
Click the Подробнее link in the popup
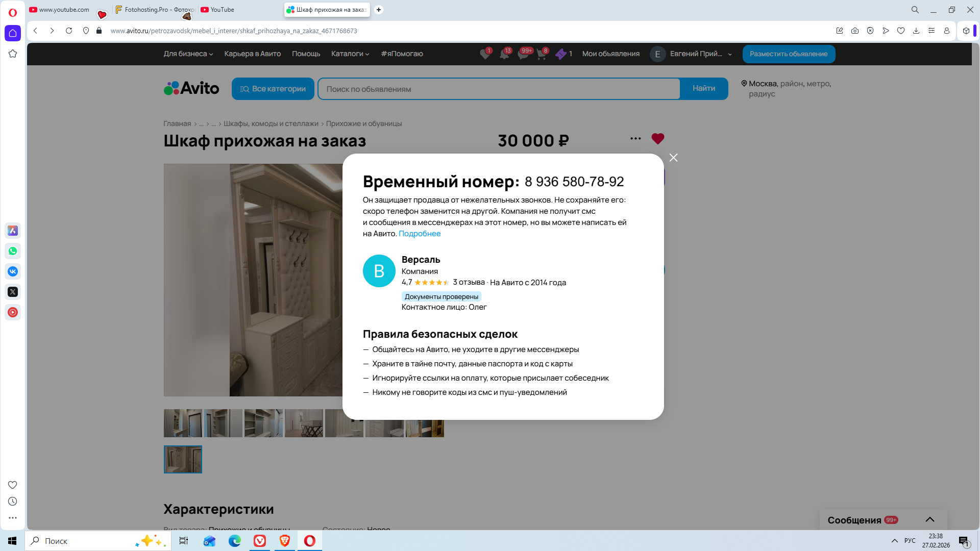419,234
